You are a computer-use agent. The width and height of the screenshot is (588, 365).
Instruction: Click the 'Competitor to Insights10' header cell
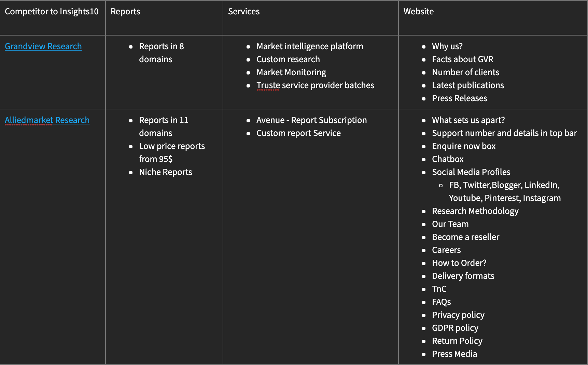point(52,12)
